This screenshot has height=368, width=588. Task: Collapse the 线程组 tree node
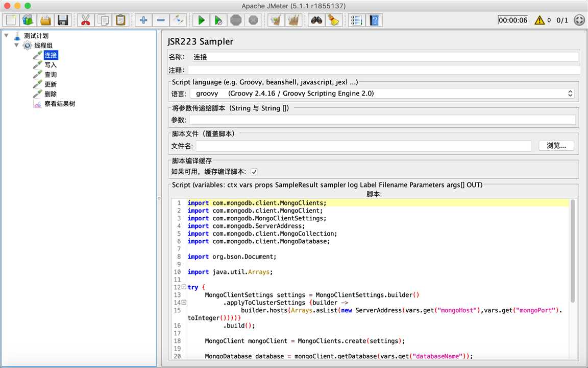[x=16, y=45]
